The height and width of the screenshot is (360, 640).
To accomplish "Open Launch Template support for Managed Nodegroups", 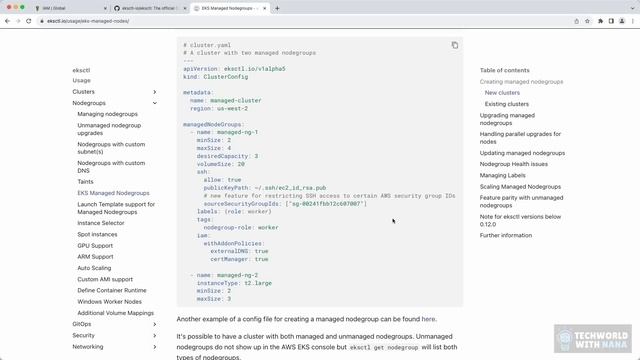I will coord(116,208).
